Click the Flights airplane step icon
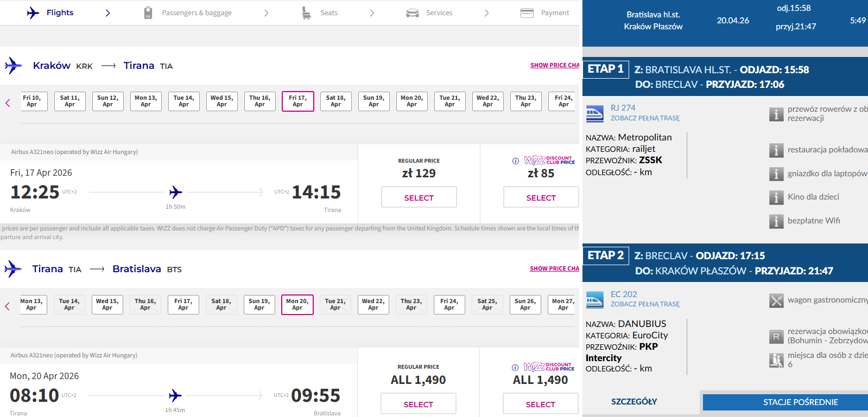 click(33, 12)
